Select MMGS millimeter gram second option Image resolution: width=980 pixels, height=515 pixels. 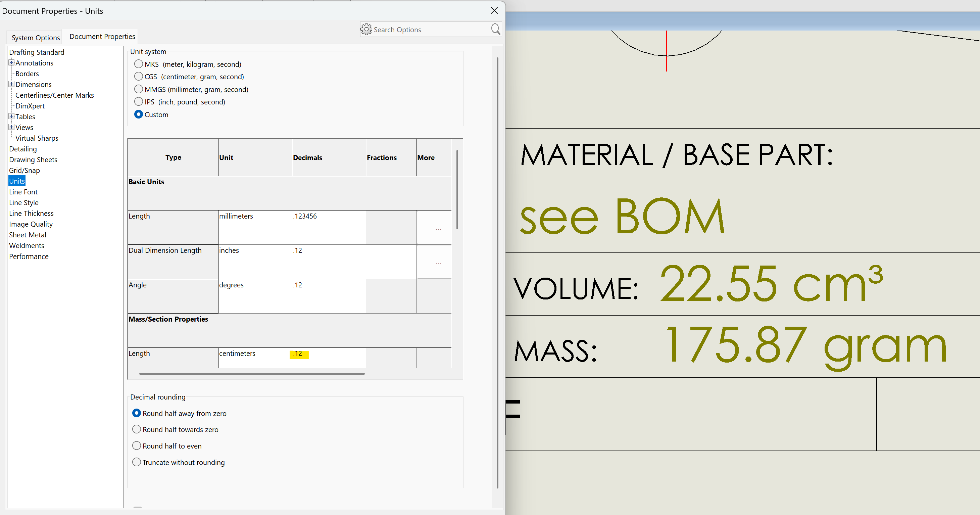(x=139, y=89)
